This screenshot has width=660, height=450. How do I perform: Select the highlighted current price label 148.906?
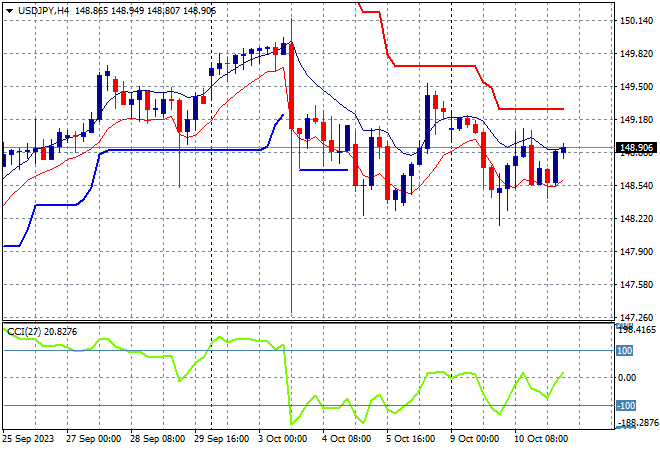point(636,148)
